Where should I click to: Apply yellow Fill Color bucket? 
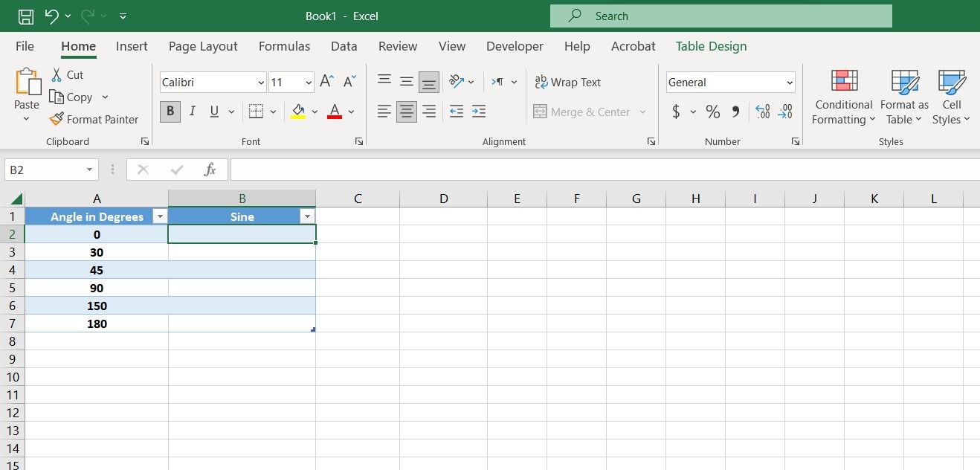298,112
